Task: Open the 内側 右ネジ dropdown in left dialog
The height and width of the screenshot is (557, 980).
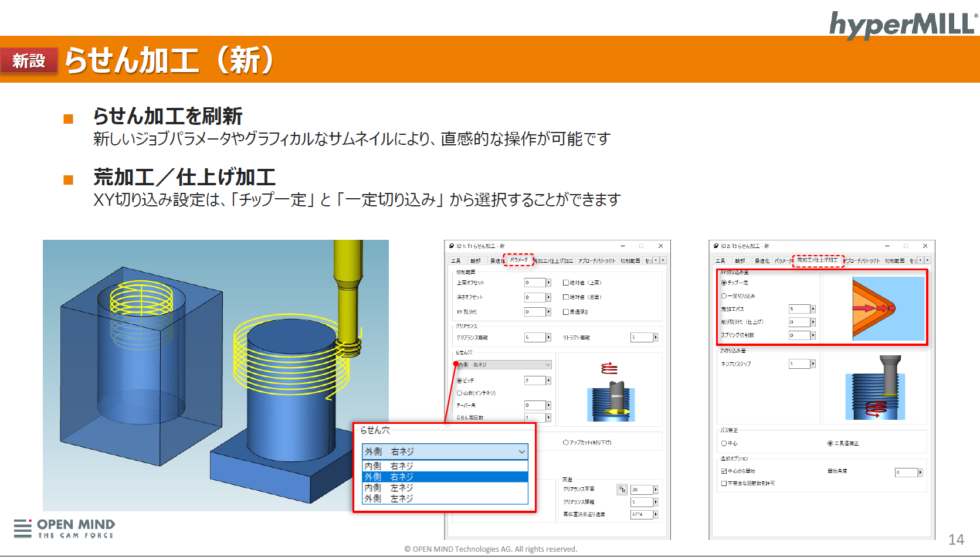Action: tap(504, 365)
